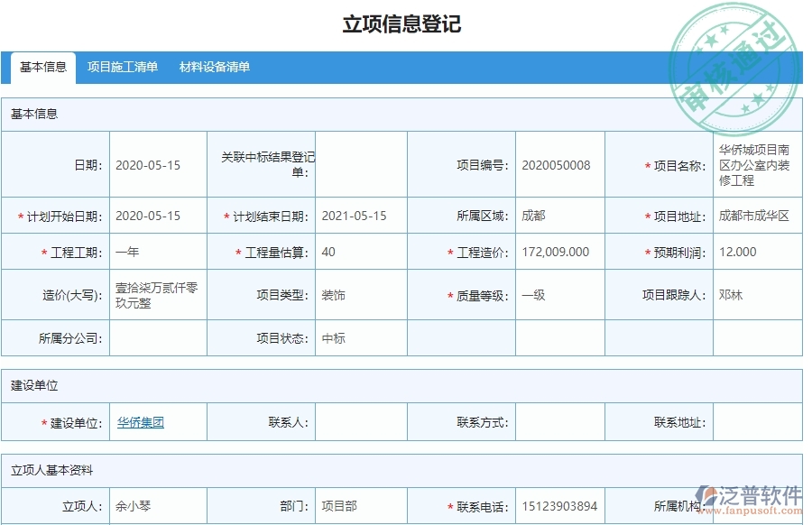Click the 关联中标结果登记单 field
This screenshot has width=812, height=525.
pyautogui.click(x=361, y=165)
